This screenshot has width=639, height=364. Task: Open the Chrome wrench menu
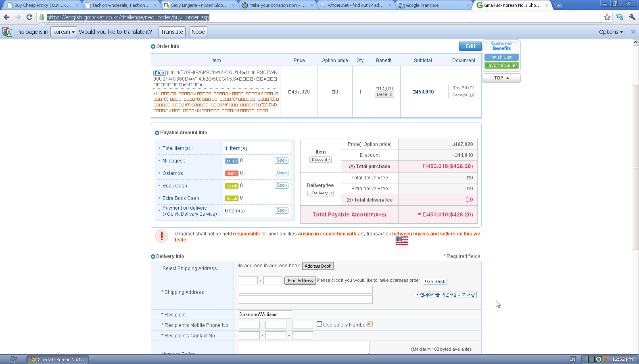(632, 17)
